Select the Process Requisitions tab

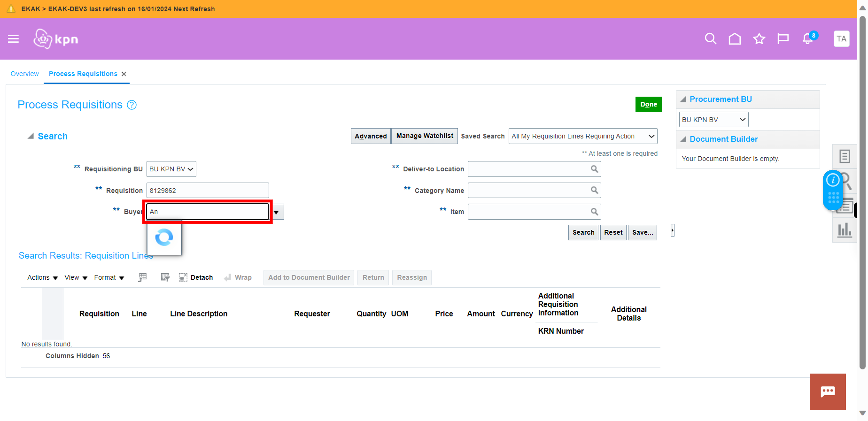[x=83, y=74]
